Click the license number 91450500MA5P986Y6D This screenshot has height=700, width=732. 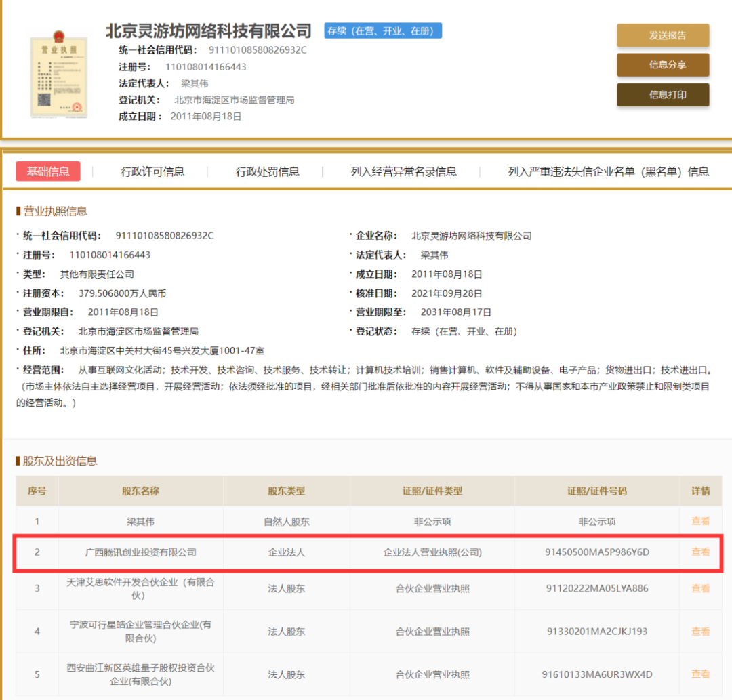pyautogui.click(x=597, y=552)
